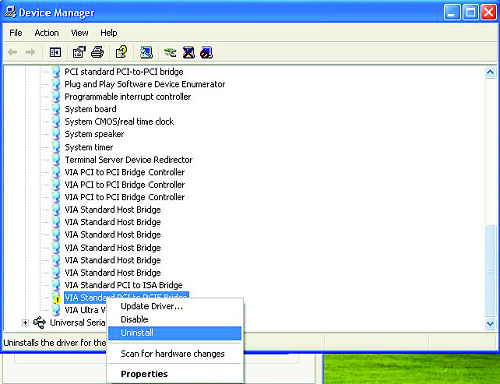Click the Forward arrow toolbar icon
This screenshot has height=384, width=500.
pos(30,52)
